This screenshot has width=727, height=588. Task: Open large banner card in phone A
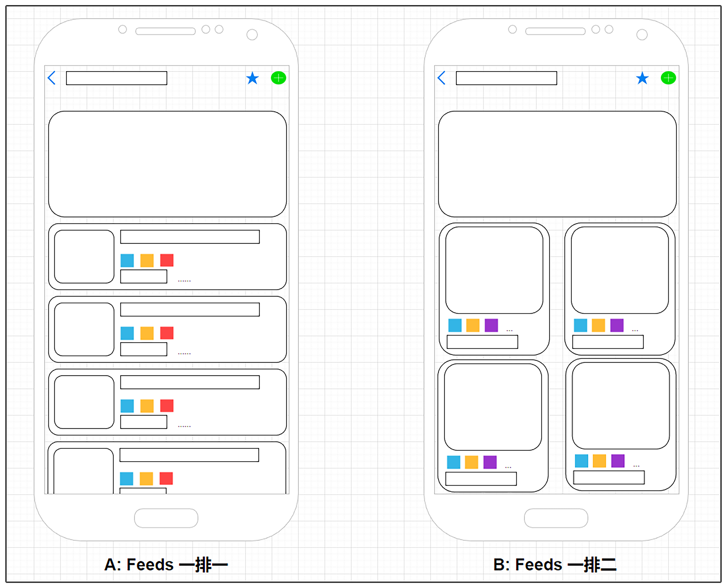[167, 164]
